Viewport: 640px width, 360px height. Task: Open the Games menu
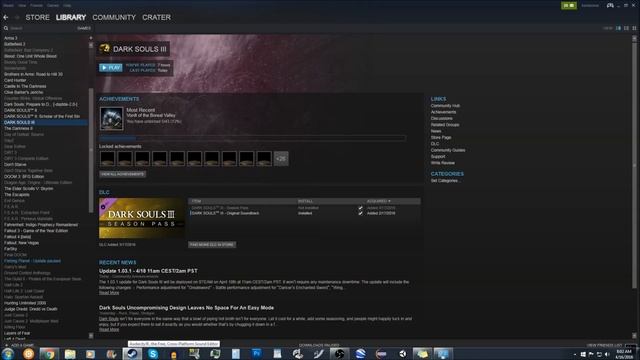click(53, 5)
